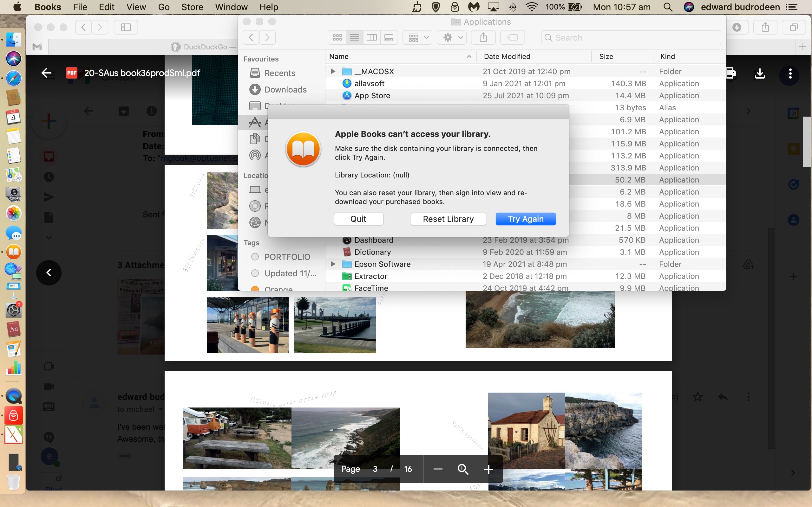Select the Updated 11/... tag circle
The height and width of the screenshot is (507, 812).
[255, 273]
